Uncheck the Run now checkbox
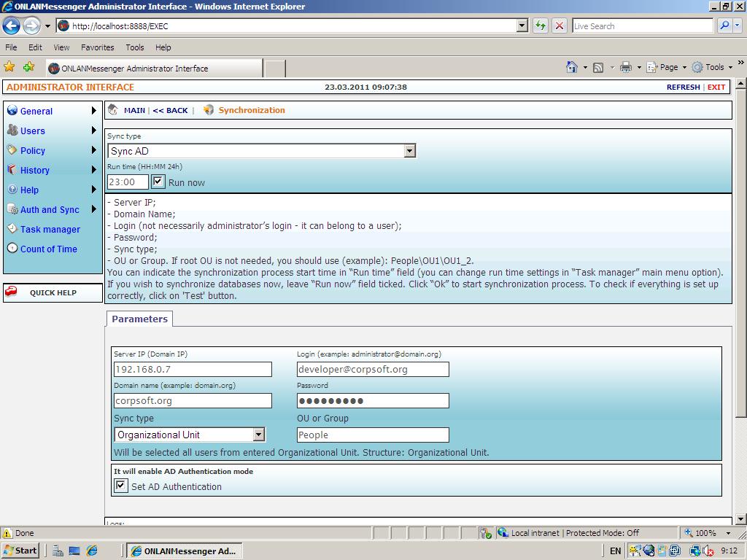This screenshot has width=747, height=560. (158, 182)
